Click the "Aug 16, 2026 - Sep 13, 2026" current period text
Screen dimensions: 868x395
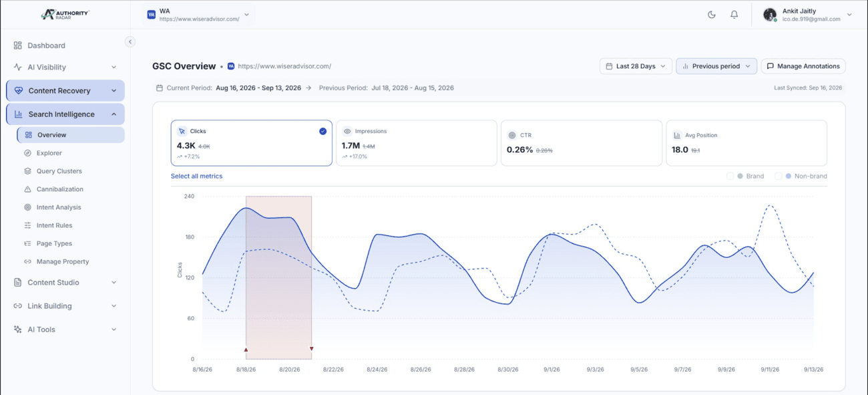pos(258,88)
